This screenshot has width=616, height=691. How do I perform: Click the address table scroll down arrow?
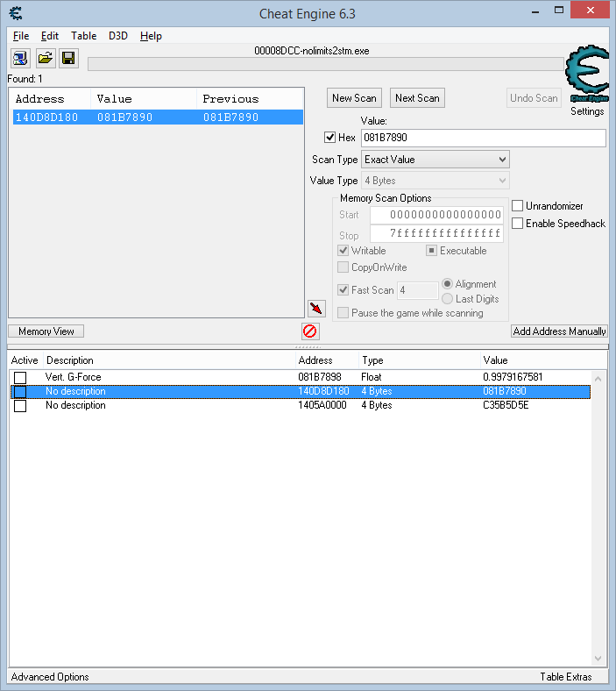point(598,659)
